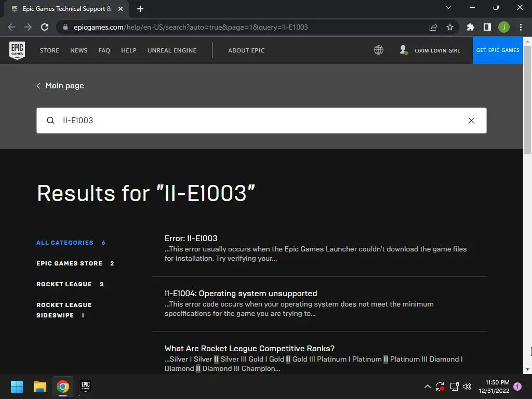This screenshot has width=532, height=399.
Task: Open ABOUT EPIC nav item
Action: [x=246, y=50]
